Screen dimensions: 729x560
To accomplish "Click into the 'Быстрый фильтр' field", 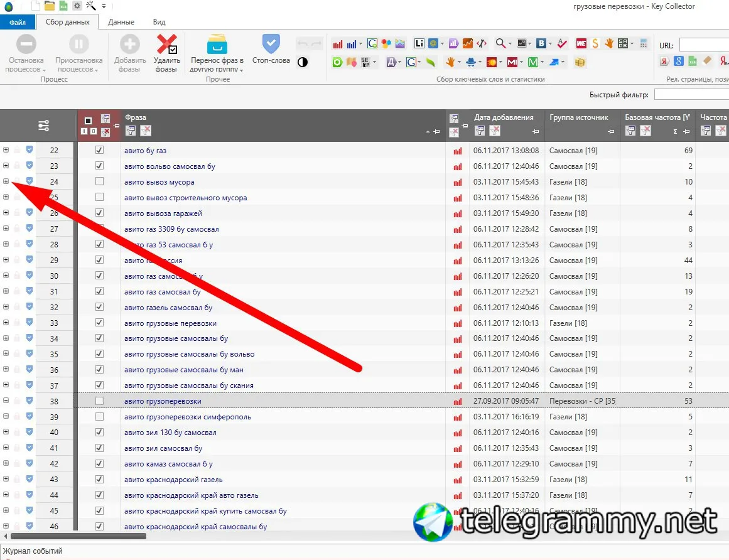I will tap(691, 94).
